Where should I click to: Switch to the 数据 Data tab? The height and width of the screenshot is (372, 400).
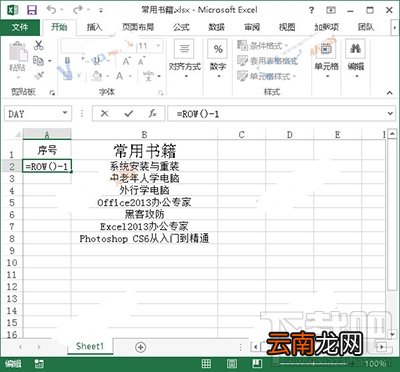click(x=217, y=27)
